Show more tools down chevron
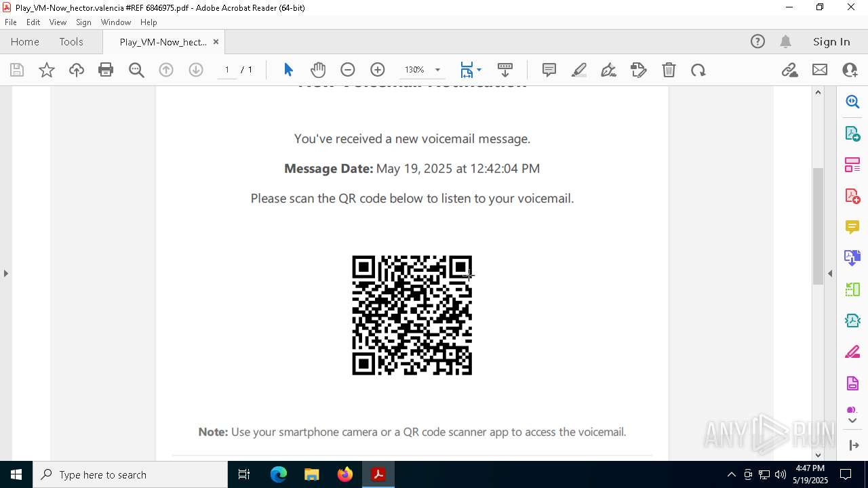Viewport: 868px width, 488px height. coord(852,421)
